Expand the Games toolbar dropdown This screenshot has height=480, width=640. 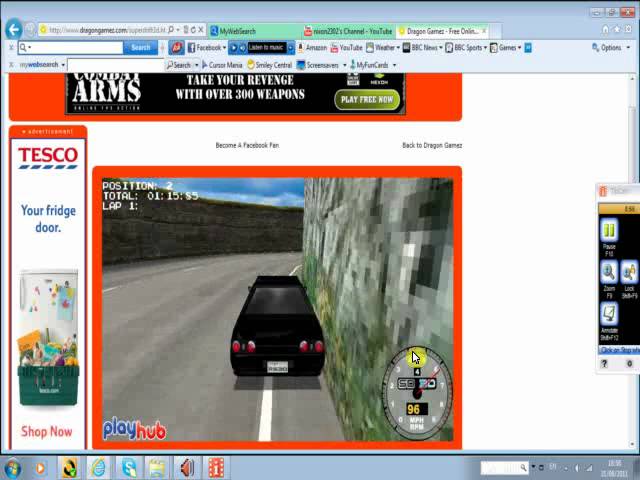pos(520,48)
